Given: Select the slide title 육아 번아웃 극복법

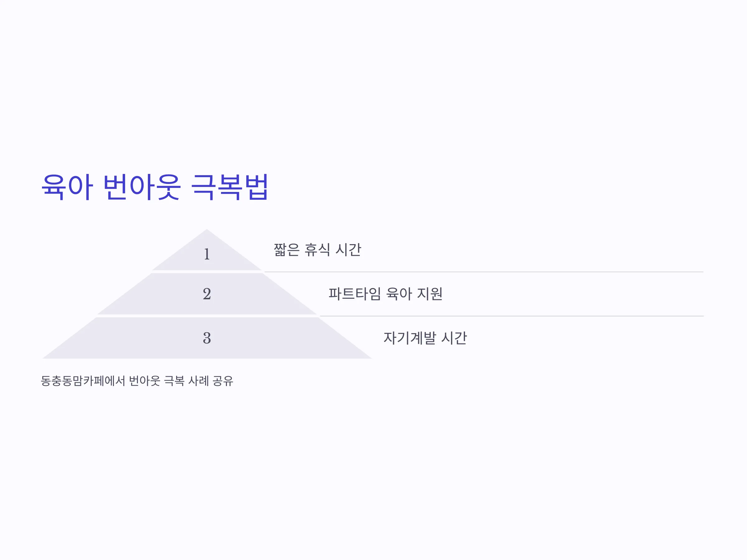Looking at the screenshot, I should (155, 187).
